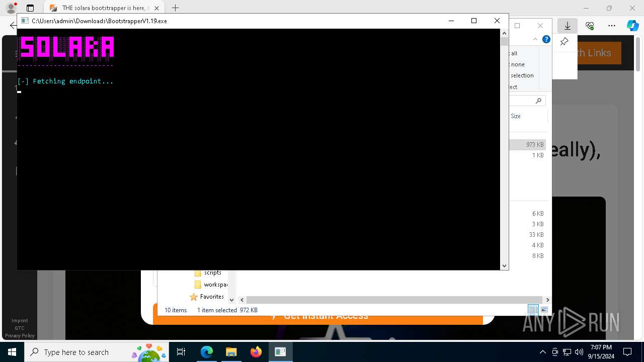The width and height of the screenshot is (644, 362).
Task: Open the taskbar clock showing 7:07 PM
Action: [x=601, y=352]
